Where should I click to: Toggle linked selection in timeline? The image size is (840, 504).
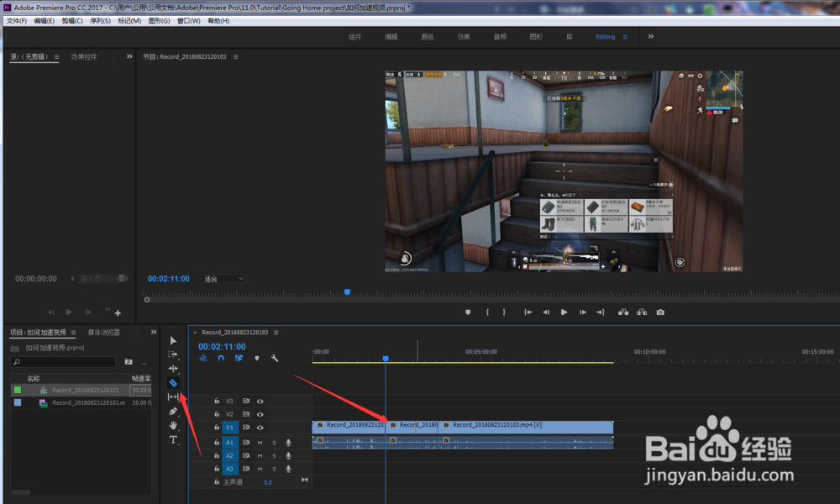[x=239, y=359]
